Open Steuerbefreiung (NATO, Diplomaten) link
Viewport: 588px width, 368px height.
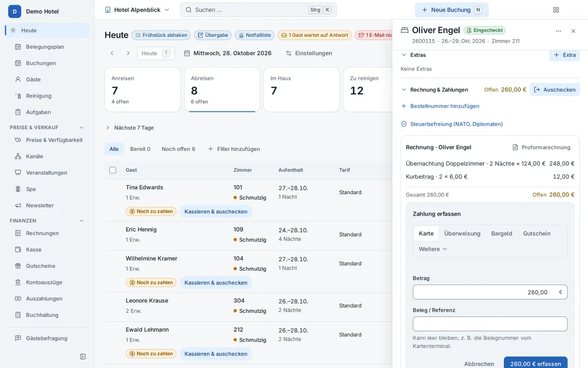452,124
